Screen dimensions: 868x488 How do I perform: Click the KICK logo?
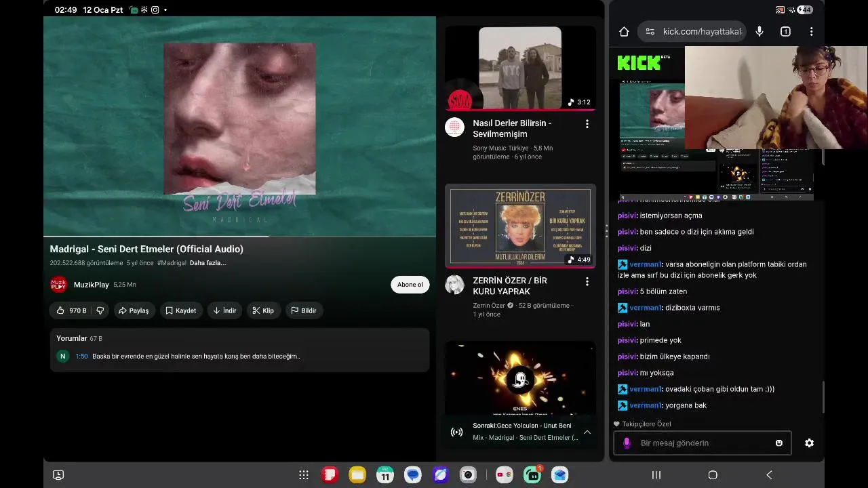tap(639, 63)
